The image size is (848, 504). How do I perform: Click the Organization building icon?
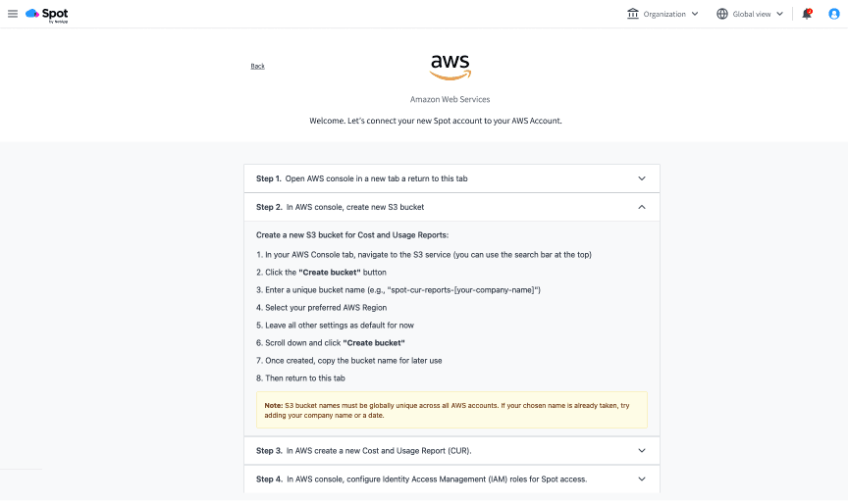point(633,14)
